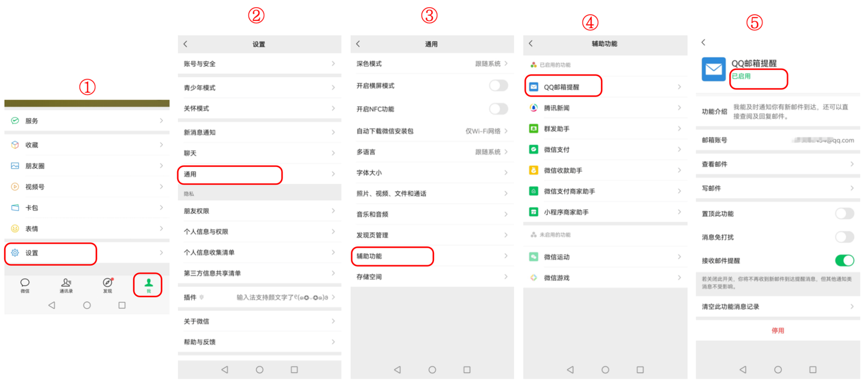Viewport: 868px width, 384px height.
Task: Expand the 深色模式 row chevron
Action: point(506,64)
